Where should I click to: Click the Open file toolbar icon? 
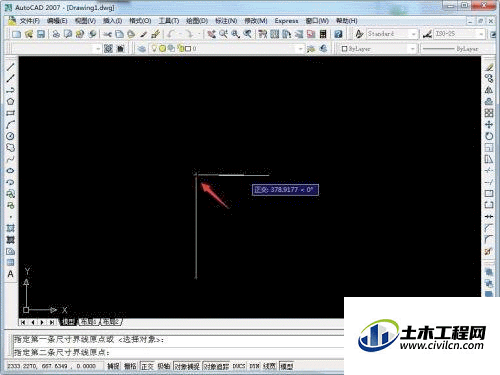point(29,34)
